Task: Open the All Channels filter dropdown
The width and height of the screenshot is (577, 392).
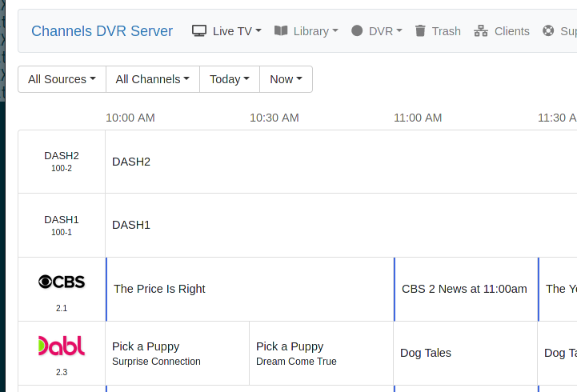Action: point(152,79)
